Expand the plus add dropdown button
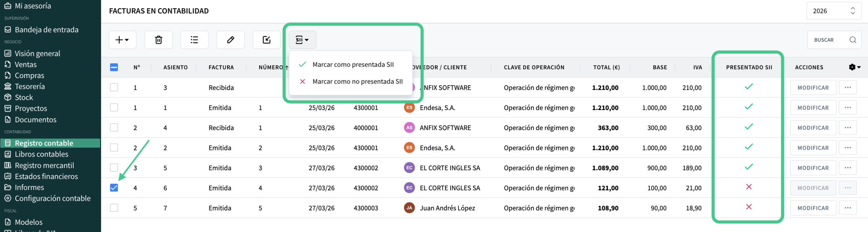Screen dimensions: 868x232 pos(122,40)
